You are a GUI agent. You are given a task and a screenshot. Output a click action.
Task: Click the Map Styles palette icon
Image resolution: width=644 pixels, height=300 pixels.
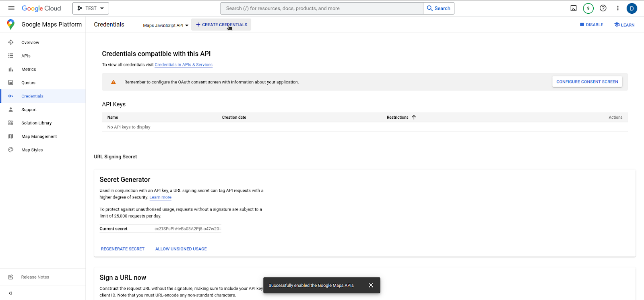click(11, 149)
